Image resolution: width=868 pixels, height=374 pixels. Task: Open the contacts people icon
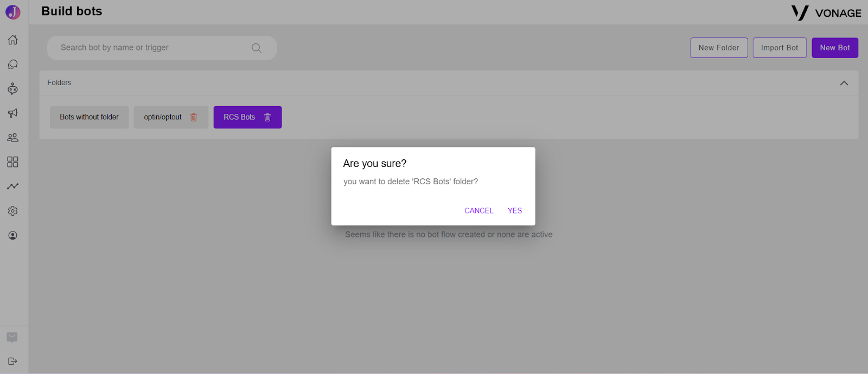pyautogui.click(x=12, y=137)
